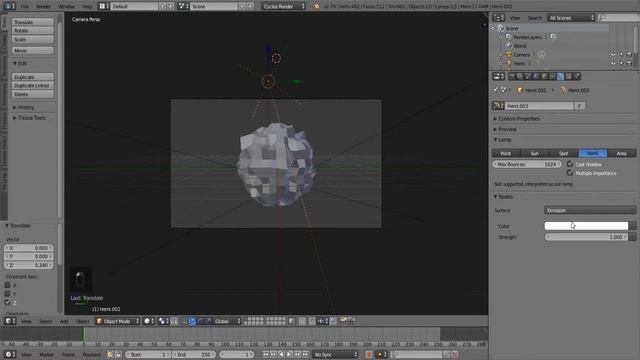Toggle the F fake user button for Hemi.003

580,106
